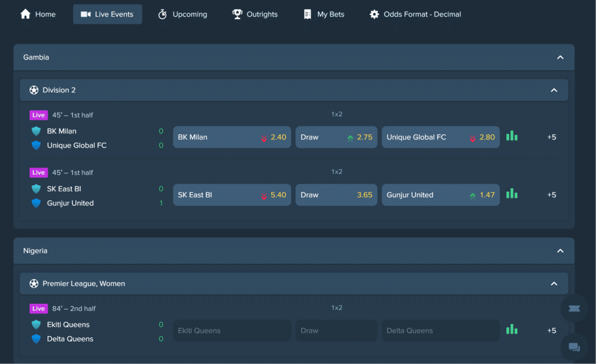Go to the Outrights tab
596x364 pixels.
tap(255, 14)
